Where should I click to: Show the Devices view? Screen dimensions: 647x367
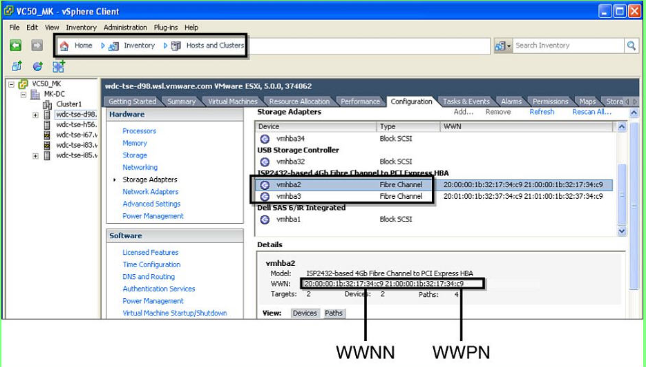click(x=305, y=313)
